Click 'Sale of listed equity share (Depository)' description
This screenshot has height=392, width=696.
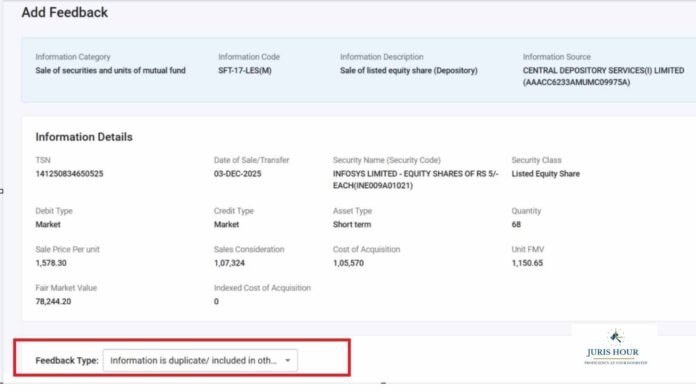coord(409,70)
